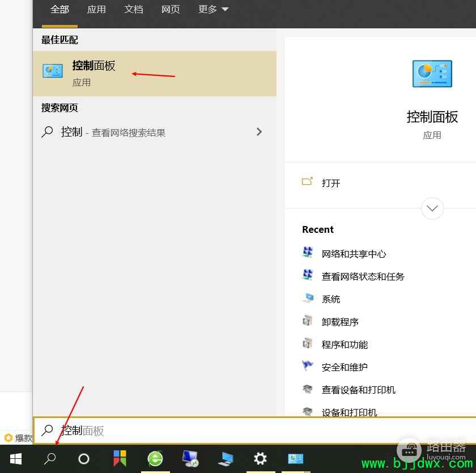
Task: Open recent item 系统
Action: 330,300
